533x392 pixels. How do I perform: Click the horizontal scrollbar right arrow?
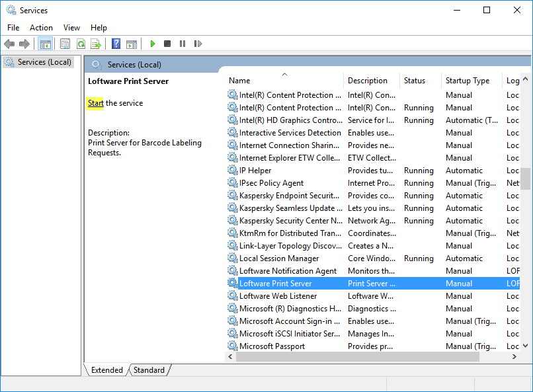click(x=514, y=357)
